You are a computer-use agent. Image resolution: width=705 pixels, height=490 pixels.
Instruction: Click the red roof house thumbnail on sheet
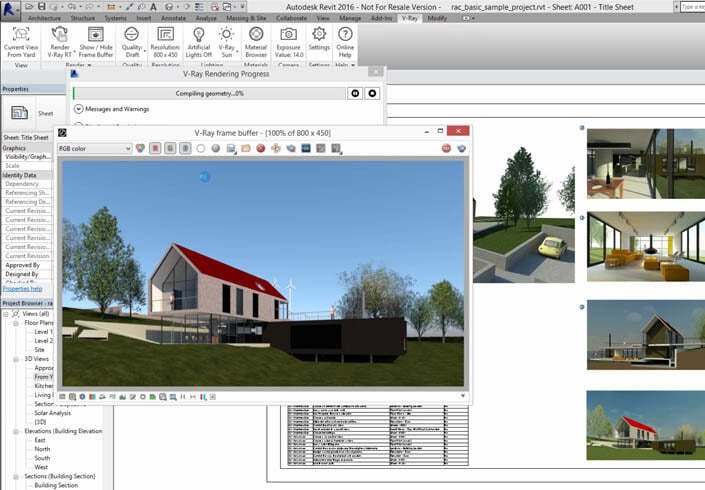point(646,425)
